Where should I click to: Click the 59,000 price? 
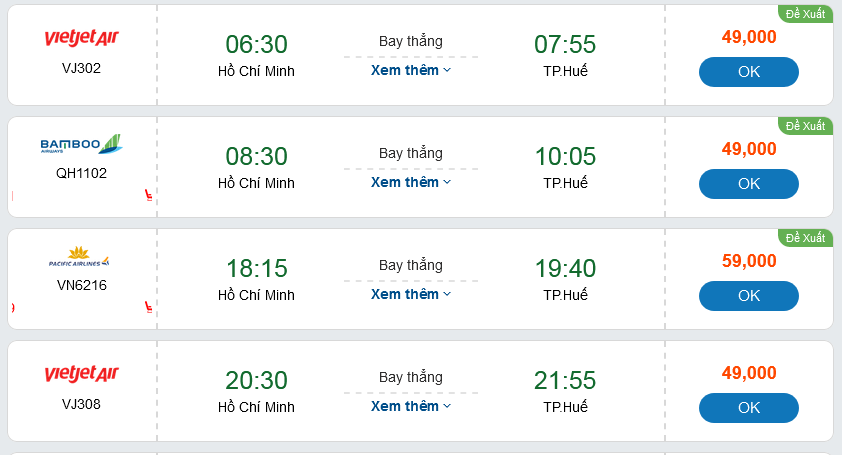tap(749, 261)
